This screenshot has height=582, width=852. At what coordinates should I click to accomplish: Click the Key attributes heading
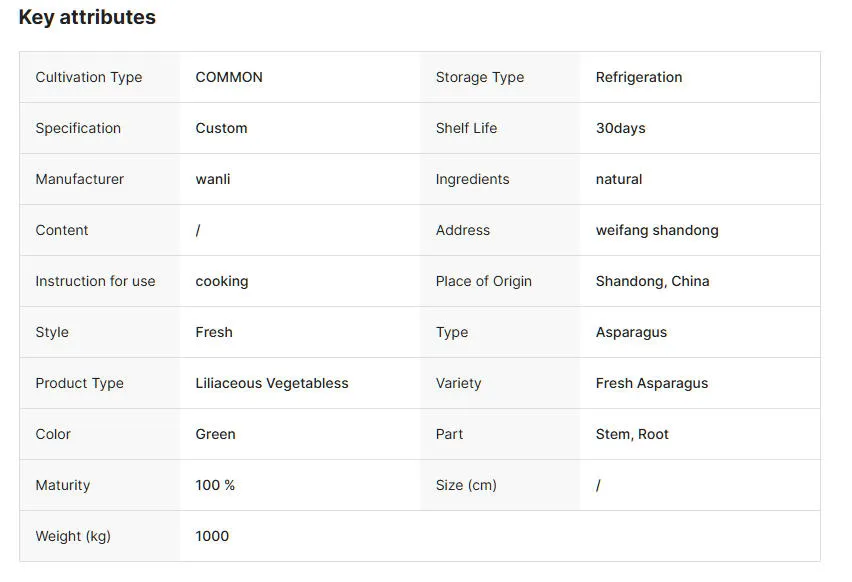click(87, 17)
